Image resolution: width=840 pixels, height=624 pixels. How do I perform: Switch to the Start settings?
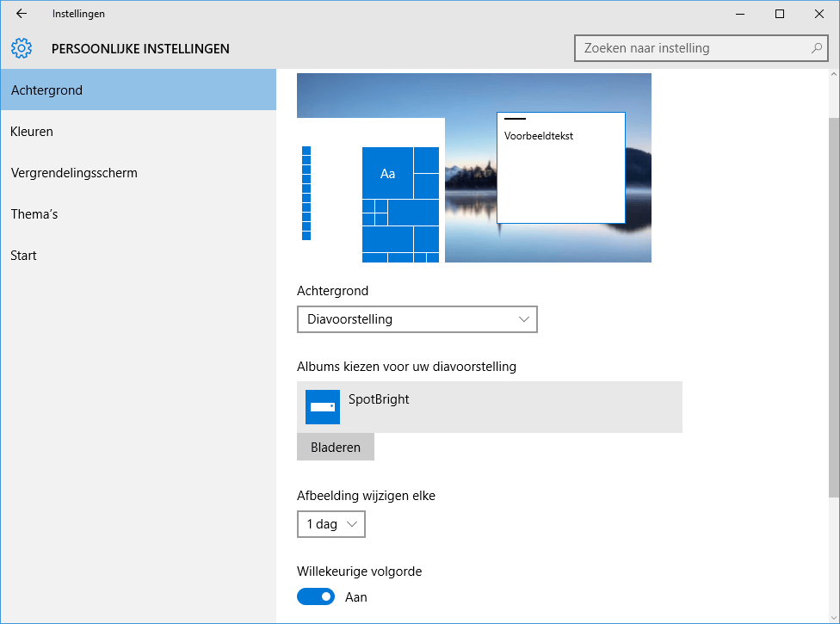[x=139, y=255]
